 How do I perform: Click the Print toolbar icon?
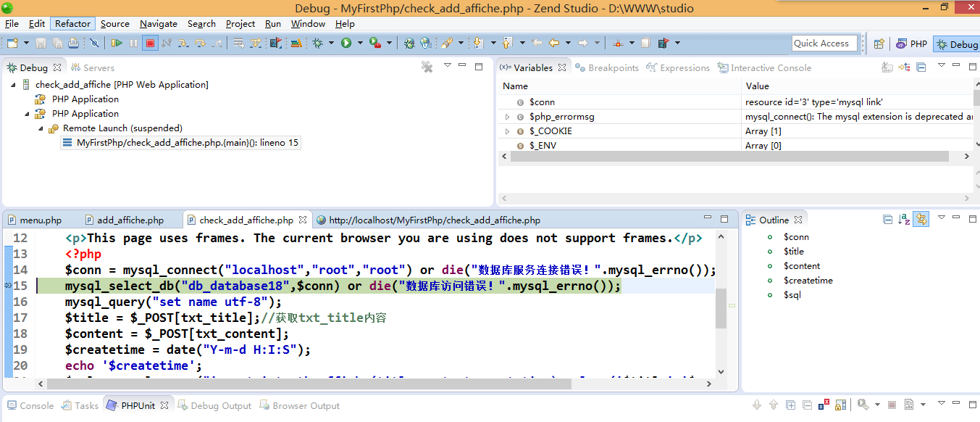[73, 44]
